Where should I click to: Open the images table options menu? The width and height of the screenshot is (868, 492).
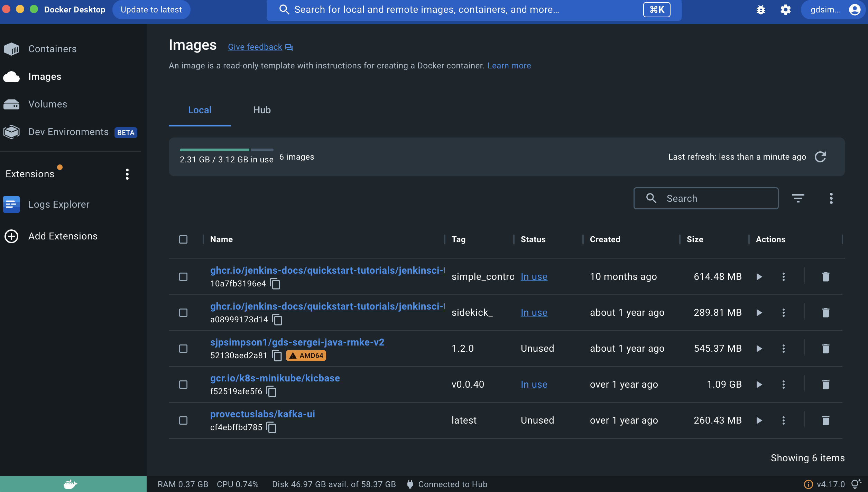[831, 198]
